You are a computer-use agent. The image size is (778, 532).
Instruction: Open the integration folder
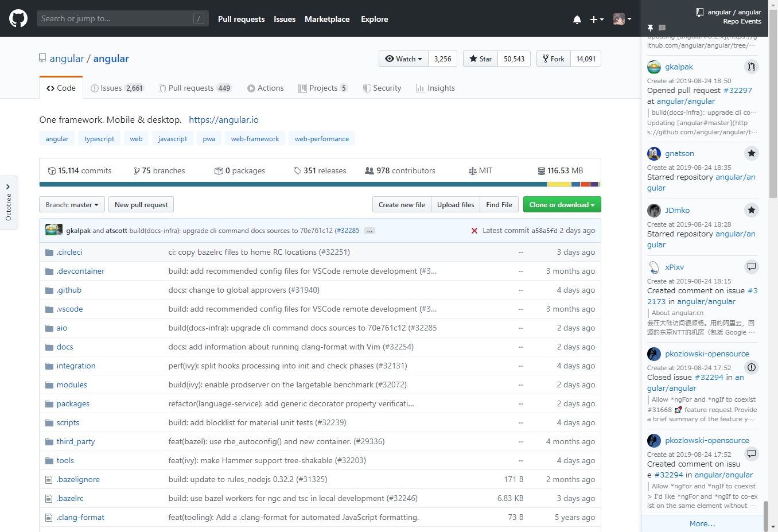coord(76,366)
